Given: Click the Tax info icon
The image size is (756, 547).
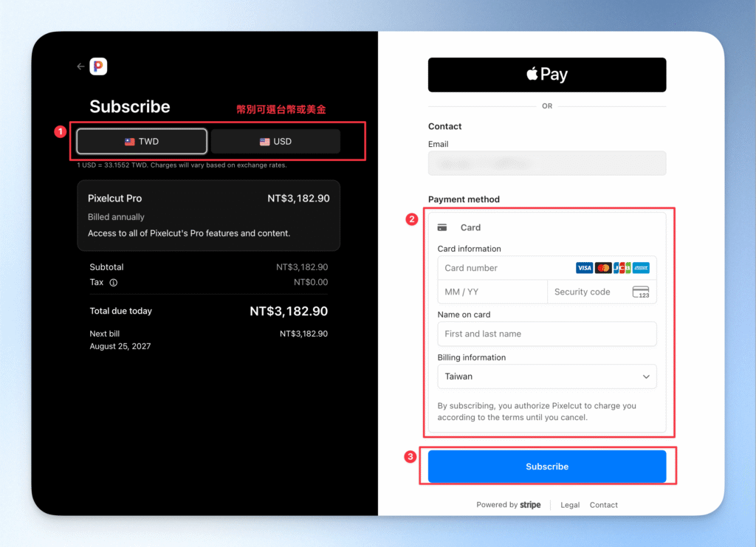Looking at the screenshot, I should pos(113,283).
